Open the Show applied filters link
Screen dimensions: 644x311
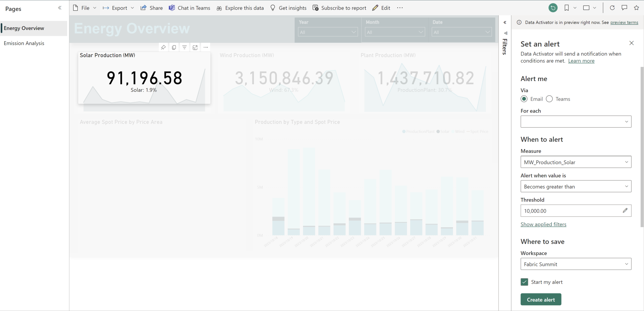(543, 224)
